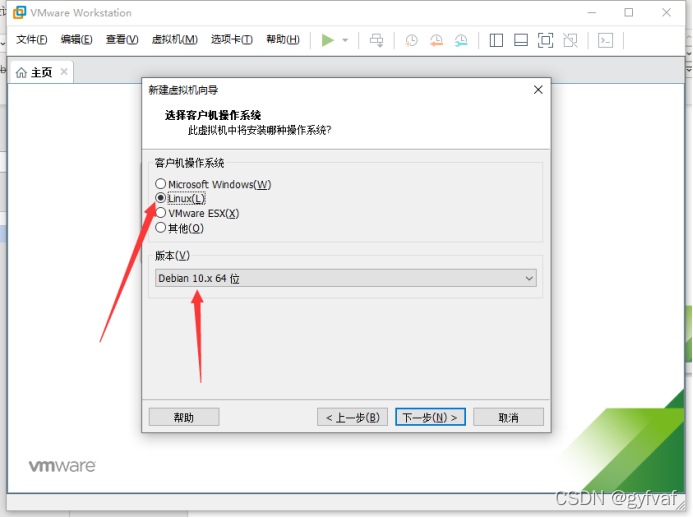Open the power options dropdown arrow

[x=345, y=40]
